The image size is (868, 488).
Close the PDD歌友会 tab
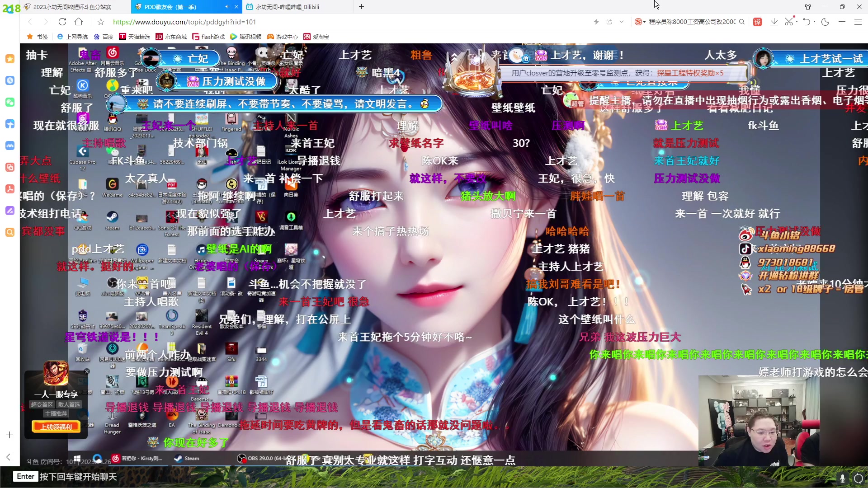pos(236,7)
